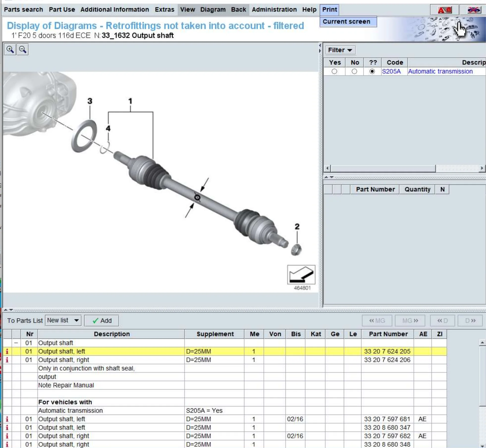Open Parts search menu
Screen dimensions: 486x448
tap(24, 10)
